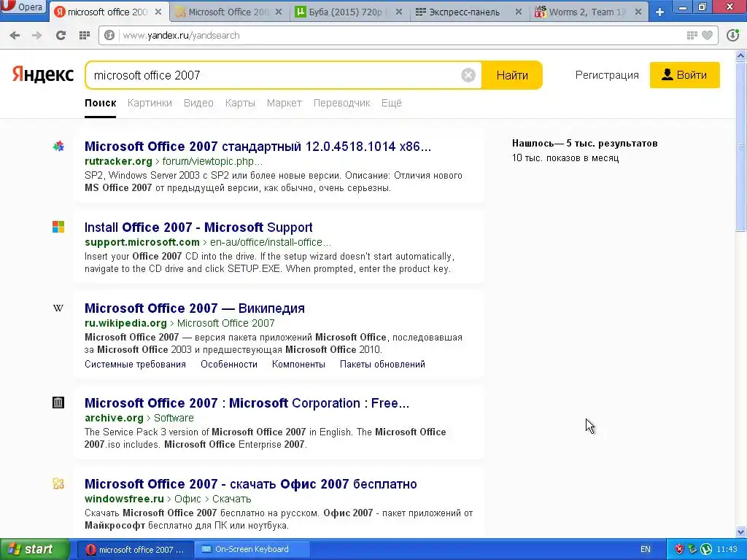Open the Картинки search section
This screenshot has width=747, height=560.
tap(150, 103)
